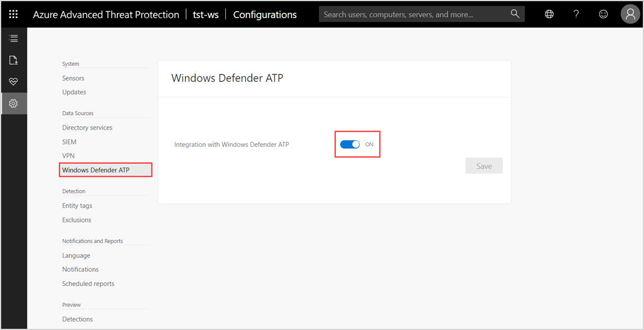Click Integration with Windows Defender ATP label

pyautogui.click(x=232, y=145)
